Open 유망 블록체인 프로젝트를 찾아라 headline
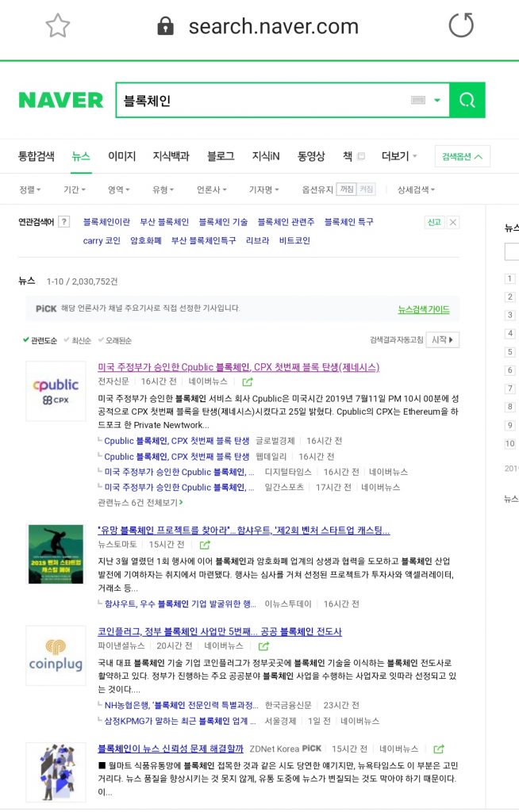Viewport: 519px width, 812px height. [x=244, y=530]
